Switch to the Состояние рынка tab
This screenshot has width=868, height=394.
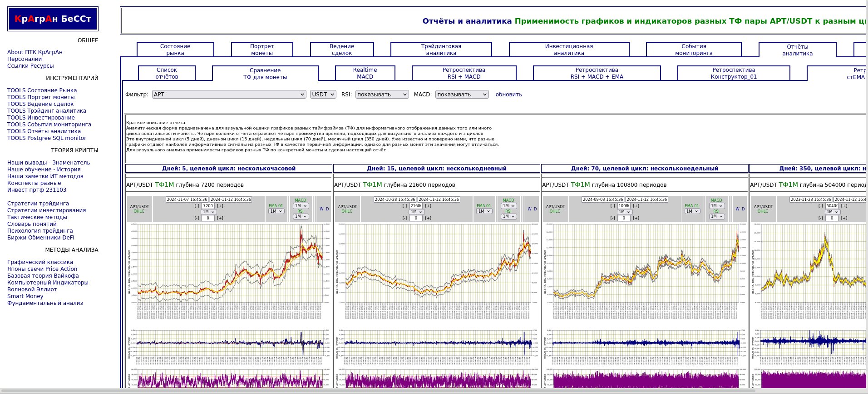click(x=175, y=50)
